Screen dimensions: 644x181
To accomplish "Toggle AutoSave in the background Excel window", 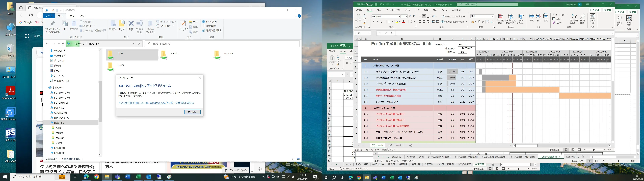I will coord(343,46).
